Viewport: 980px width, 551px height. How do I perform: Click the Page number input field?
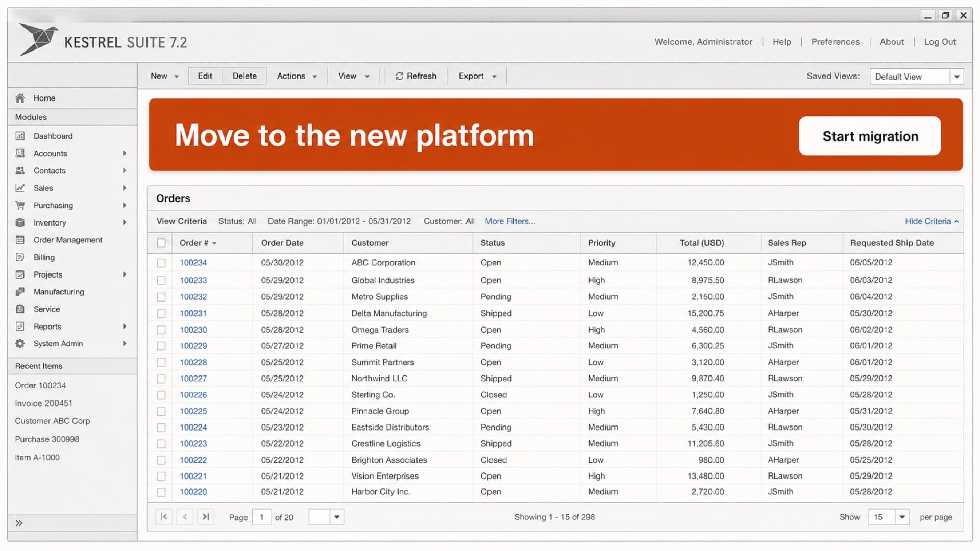coord(262,517)
